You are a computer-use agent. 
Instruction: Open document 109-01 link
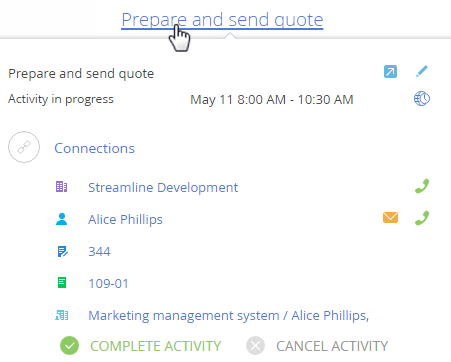108,283
